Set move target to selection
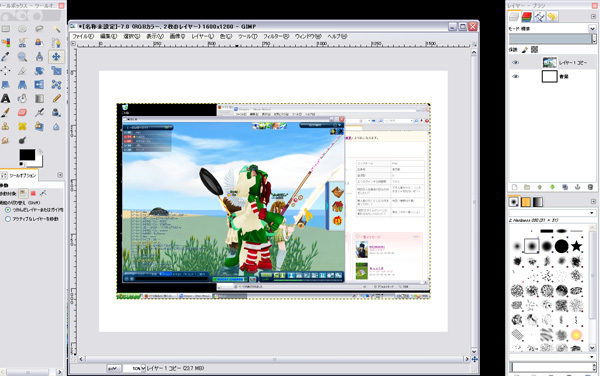The image size is (600, 376). click(33, 193)
